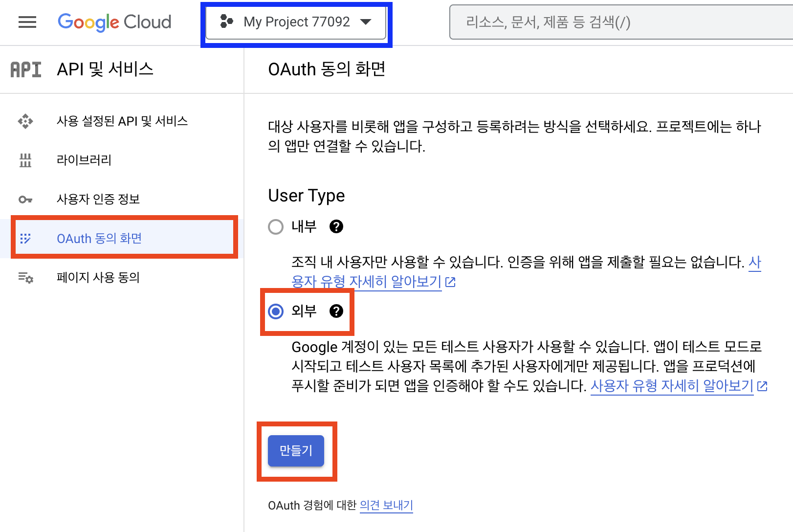Click the project selector dropdown arrow

(x=365, y=22)
